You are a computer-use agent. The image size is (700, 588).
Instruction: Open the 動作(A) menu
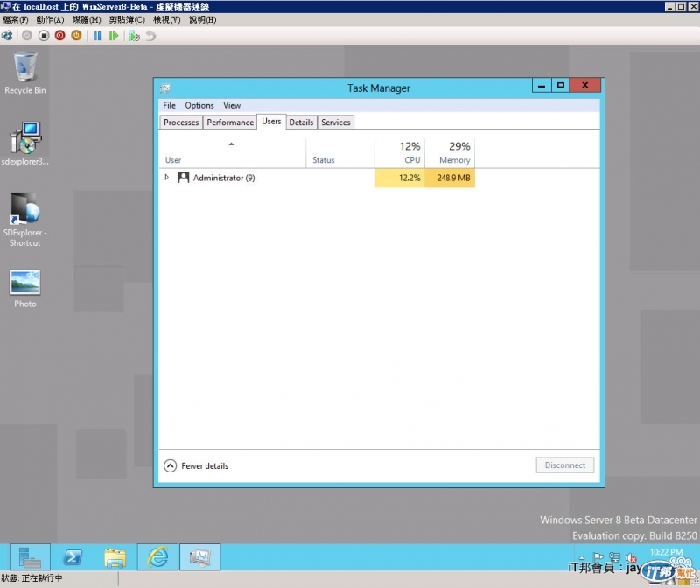(x=50, y=19)
